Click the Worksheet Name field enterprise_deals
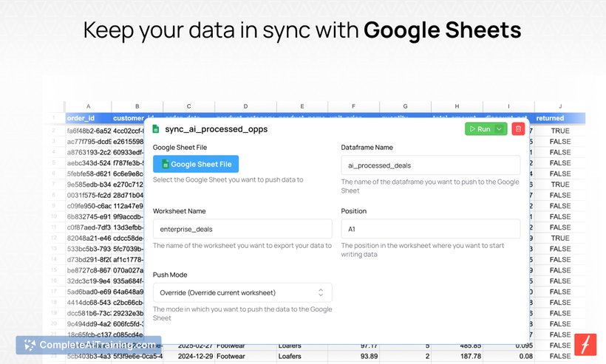The height and width of the screenshot is (364, 606). 242,229
